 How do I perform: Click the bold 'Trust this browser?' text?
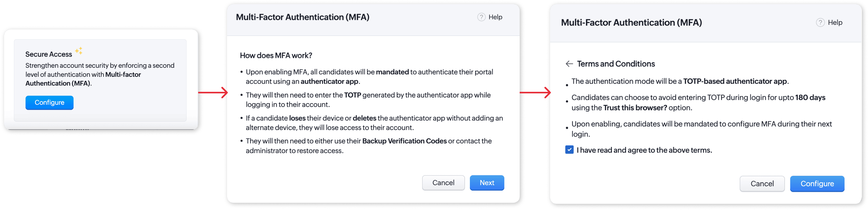click(635, 108)
